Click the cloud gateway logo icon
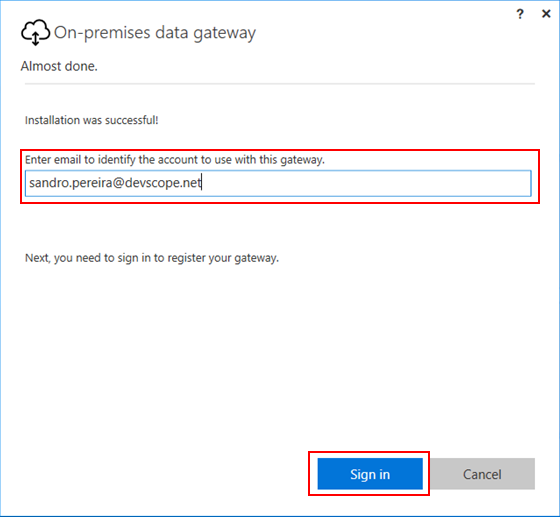 coord(35,32)
